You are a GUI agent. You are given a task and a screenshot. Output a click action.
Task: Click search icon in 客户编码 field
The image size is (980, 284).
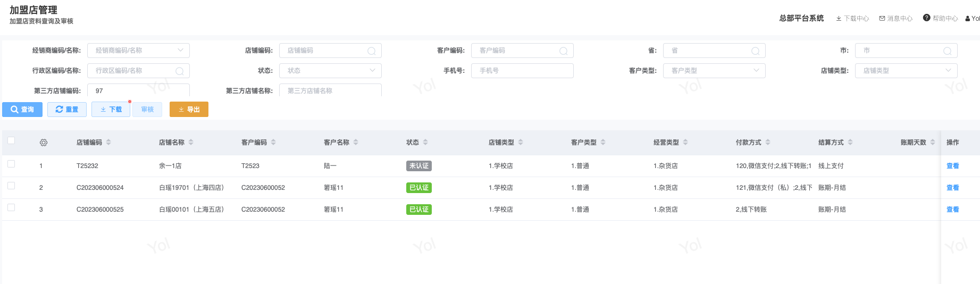click(x=564, y=51)
